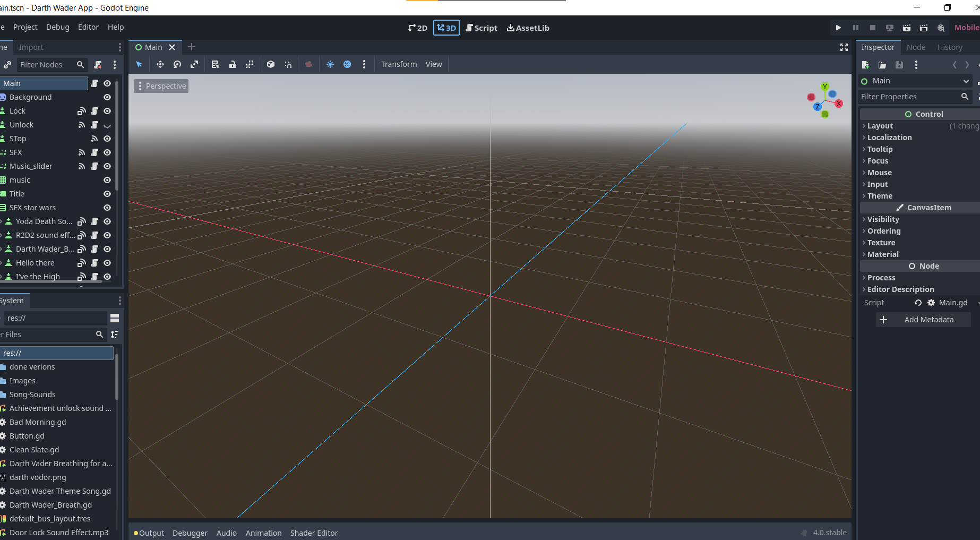Select the Rotate tool in the viewport toolbar
The image size is (980, 540).
(x=177, y=64)
